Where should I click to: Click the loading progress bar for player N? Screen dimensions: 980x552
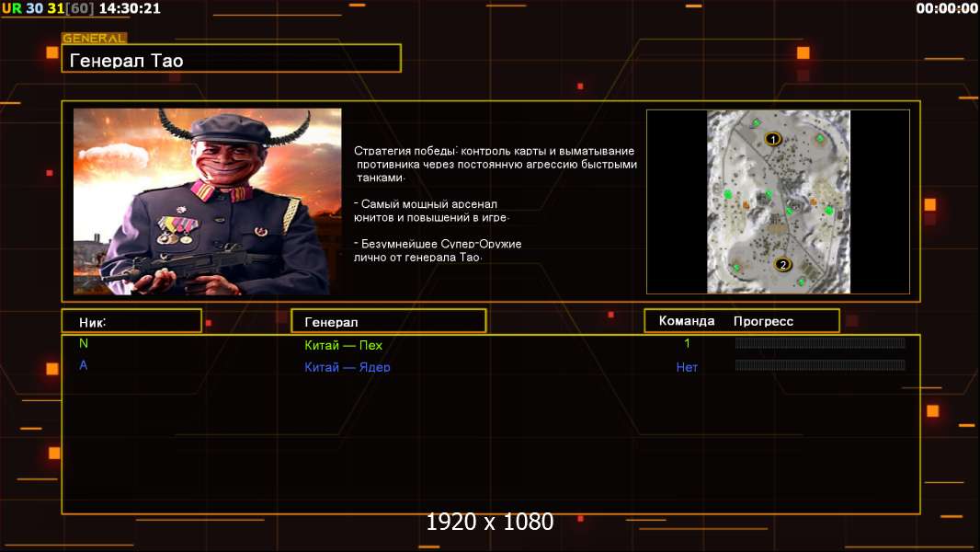point(820,342)
